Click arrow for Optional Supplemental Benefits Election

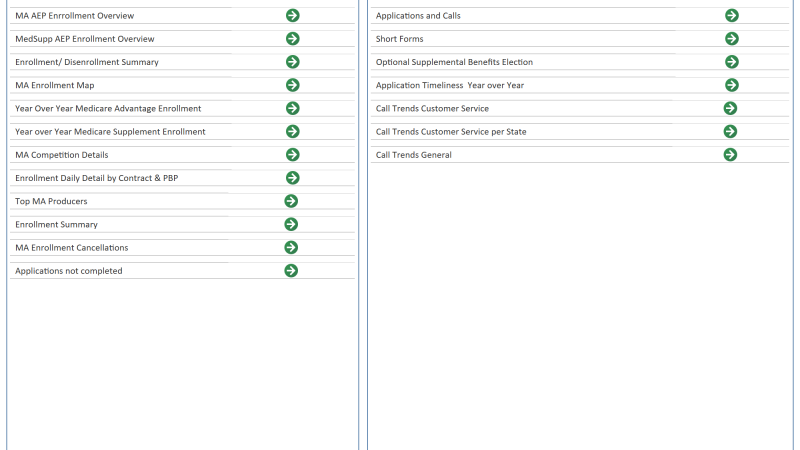click(731, 62)
